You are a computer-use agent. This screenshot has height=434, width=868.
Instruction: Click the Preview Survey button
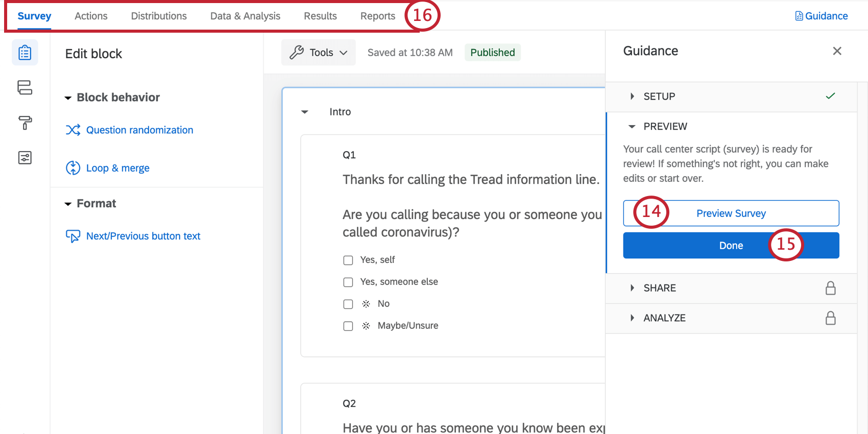(x=731, y=213)
